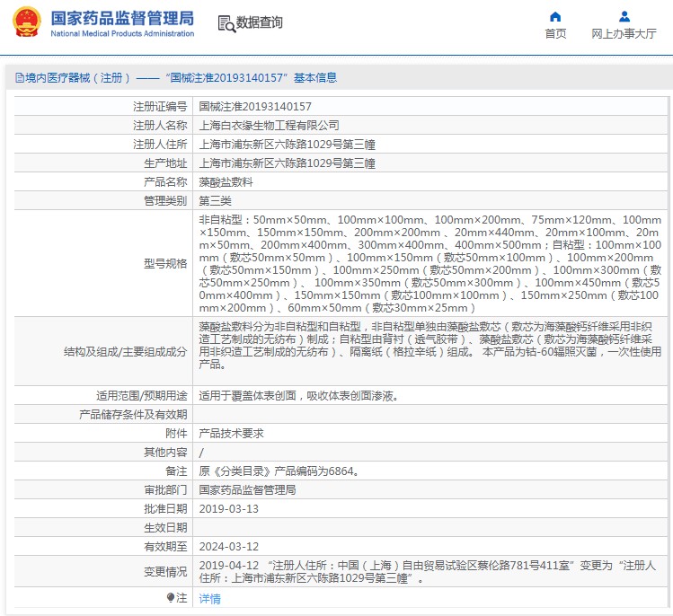Screen dimensions: 673x616
Task: Click the 变更情况 row label
Action: tap(165, 572)
